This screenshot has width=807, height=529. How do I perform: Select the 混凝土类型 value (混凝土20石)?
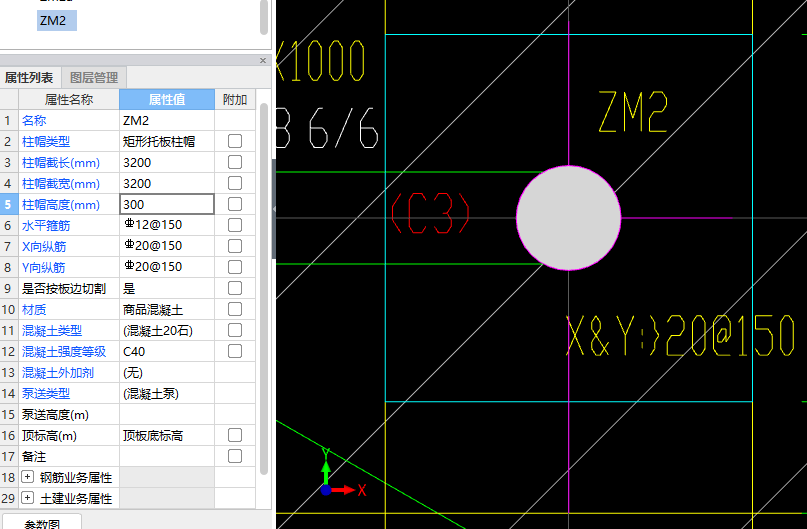[167, 330]
